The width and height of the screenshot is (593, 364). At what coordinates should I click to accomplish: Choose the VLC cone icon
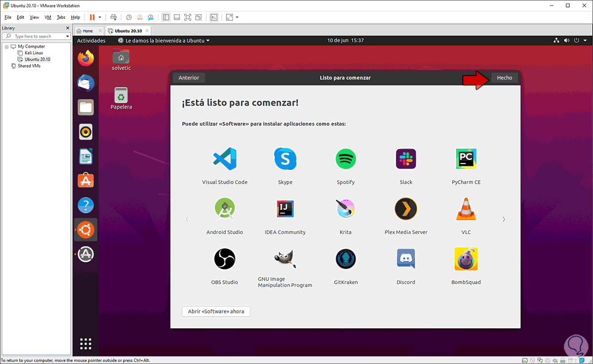tap(466, 209)
